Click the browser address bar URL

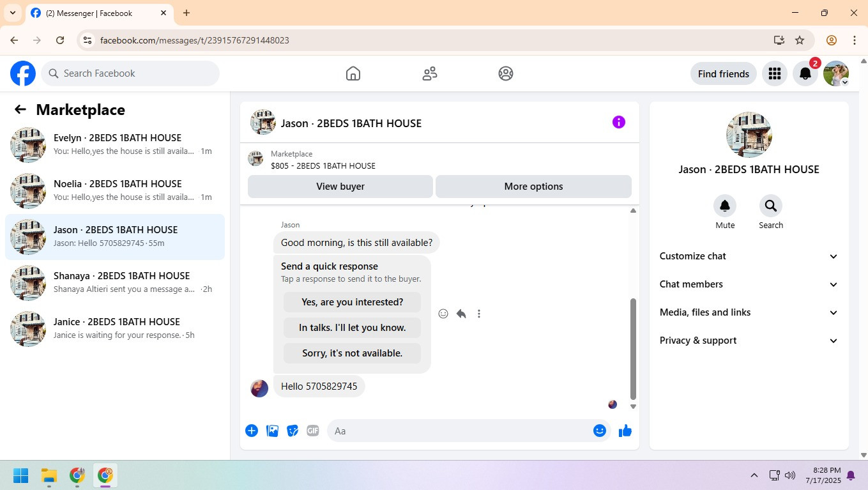point(195,40)
